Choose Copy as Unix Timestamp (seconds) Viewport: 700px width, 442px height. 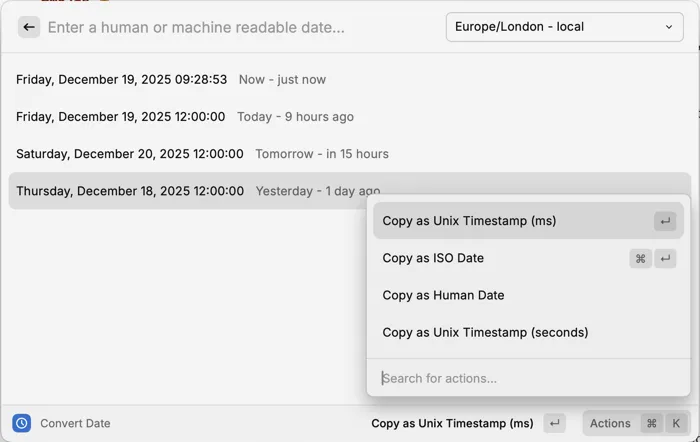pyautogui.click(x=485, y=332)
